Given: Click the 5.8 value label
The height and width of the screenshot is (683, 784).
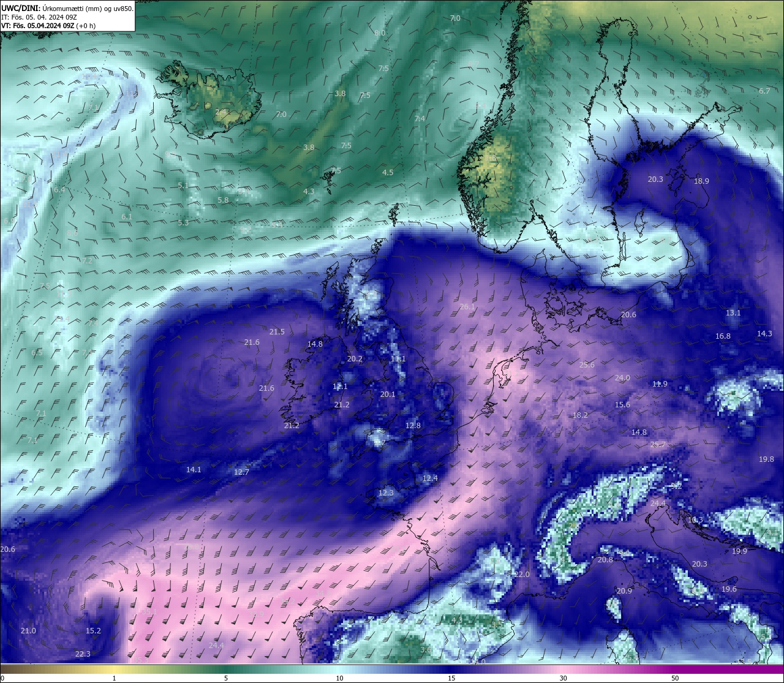Looking at the screenshot, I should point(223,200).
